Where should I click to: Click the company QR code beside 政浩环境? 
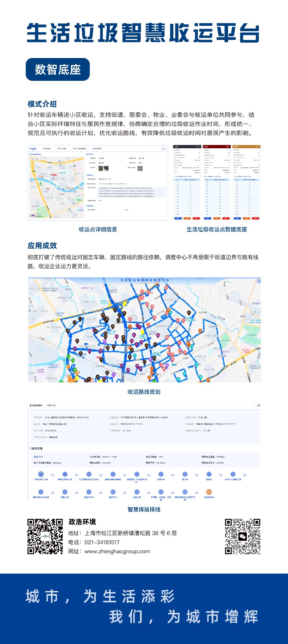tap(45, 536)
